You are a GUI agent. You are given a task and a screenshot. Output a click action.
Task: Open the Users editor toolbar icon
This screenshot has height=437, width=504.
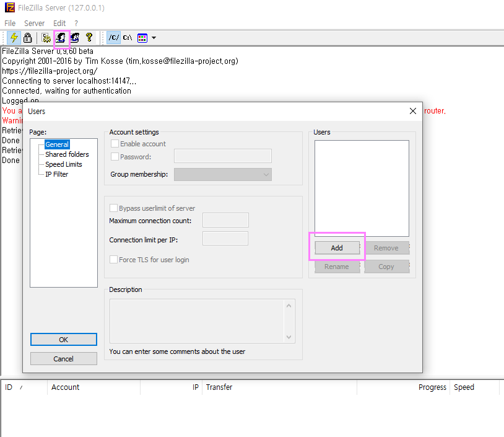coord(61,38)
